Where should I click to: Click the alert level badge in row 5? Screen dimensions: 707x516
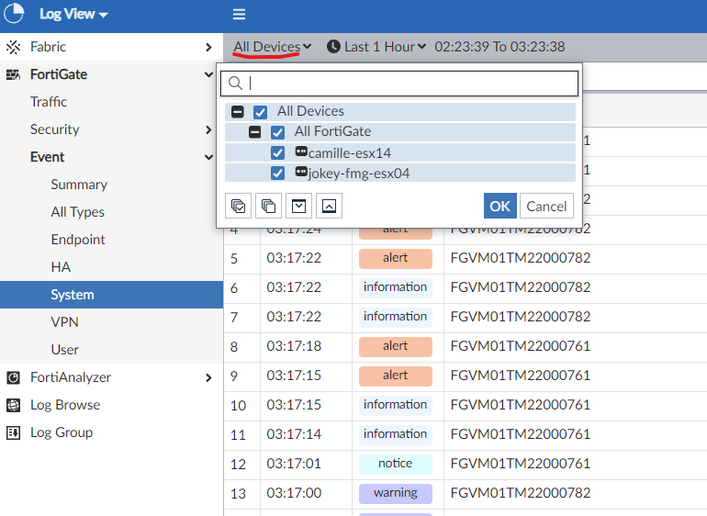(395, 258)
